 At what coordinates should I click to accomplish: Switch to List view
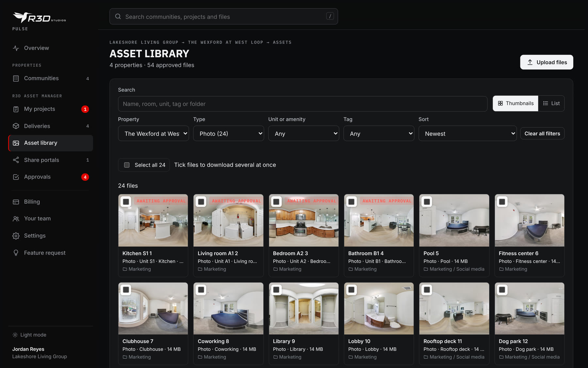(551, 103)
